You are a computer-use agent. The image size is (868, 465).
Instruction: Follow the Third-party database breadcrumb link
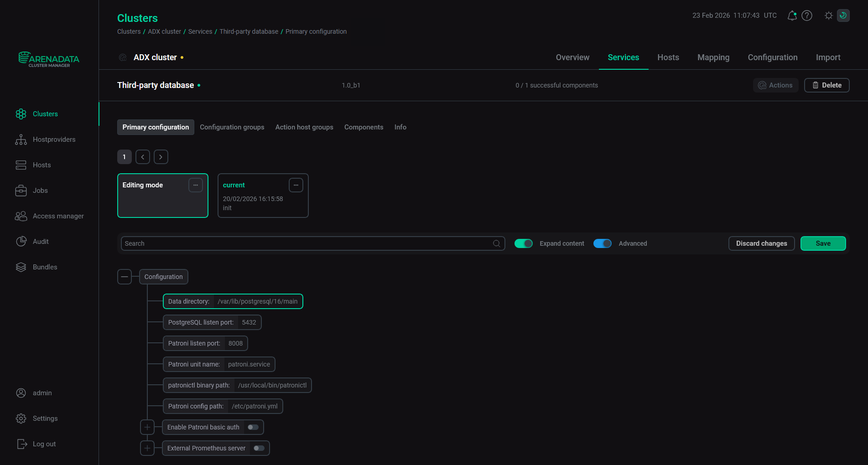click(x=249, y=31)
